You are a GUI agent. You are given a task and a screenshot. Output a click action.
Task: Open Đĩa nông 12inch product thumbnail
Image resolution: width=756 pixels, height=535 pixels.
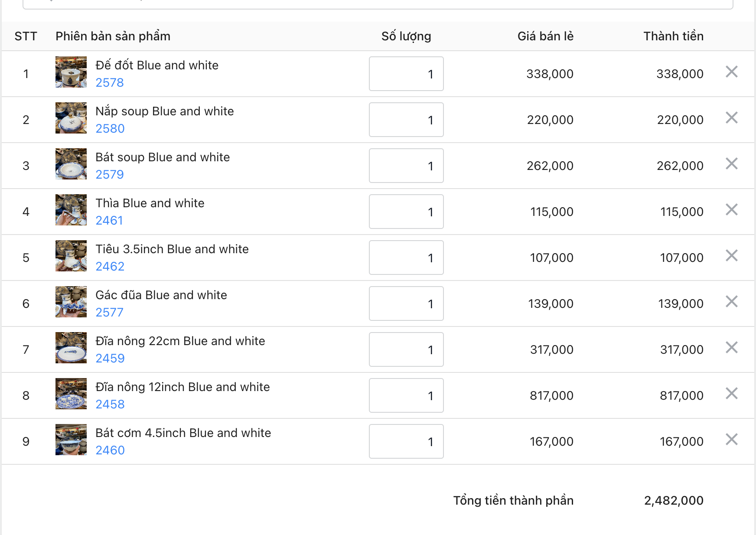pyautogui.click(x=71, y=394)
